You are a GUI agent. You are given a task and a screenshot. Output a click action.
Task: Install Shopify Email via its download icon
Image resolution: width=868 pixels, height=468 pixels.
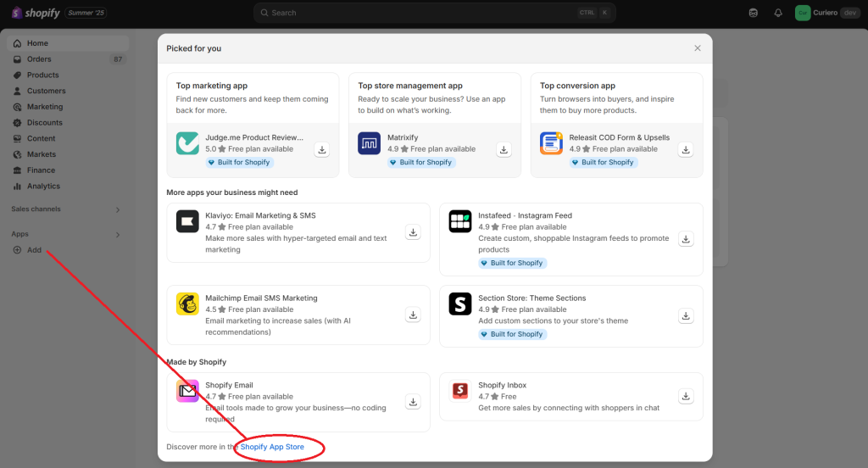413,402
